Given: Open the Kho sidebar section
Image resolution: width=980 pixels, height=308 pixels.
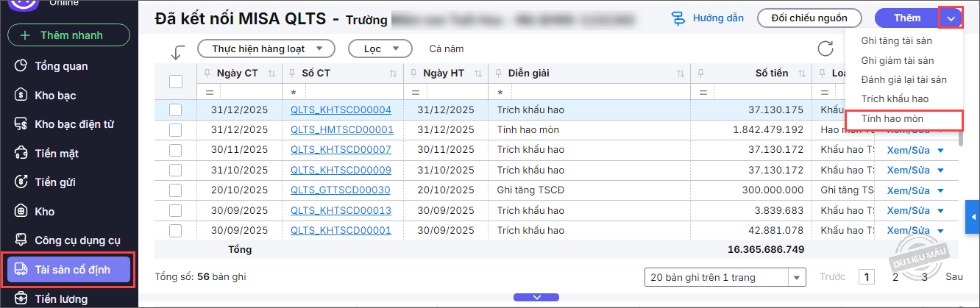Looking at the screenshot, I should 44,212.
